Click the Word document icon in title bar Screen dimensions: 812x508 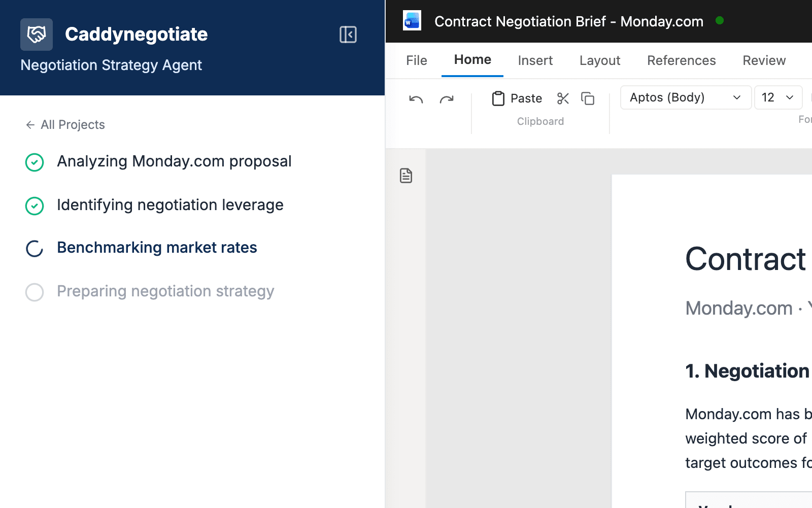point(412,21)
